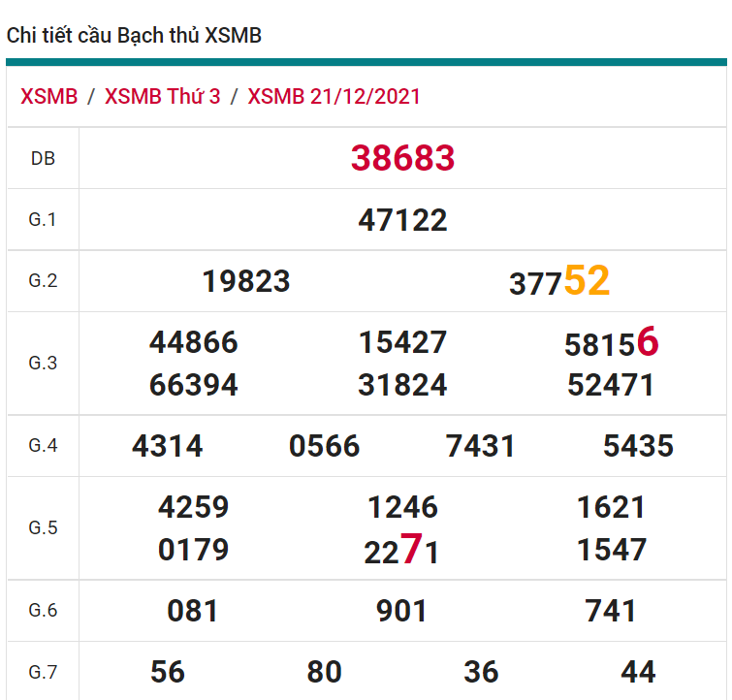Image resolution: width=732 pixels, height=700 pixels.
Task: Click the Chi tiết cầu Bạch thủ heading
Action: [x=134, y=36]
